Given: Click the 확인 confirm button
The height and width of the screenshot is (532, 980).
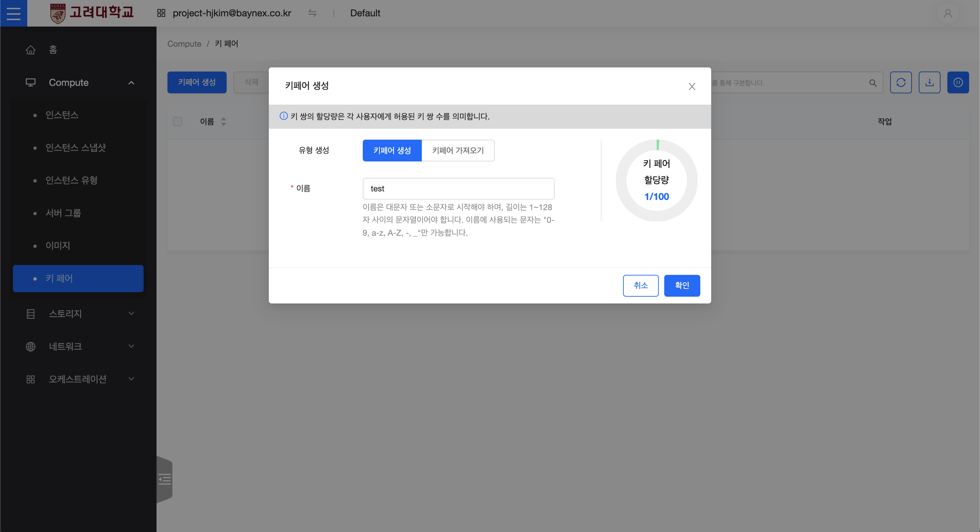Looking at the screenshot, I should click(x=682, y=286).
